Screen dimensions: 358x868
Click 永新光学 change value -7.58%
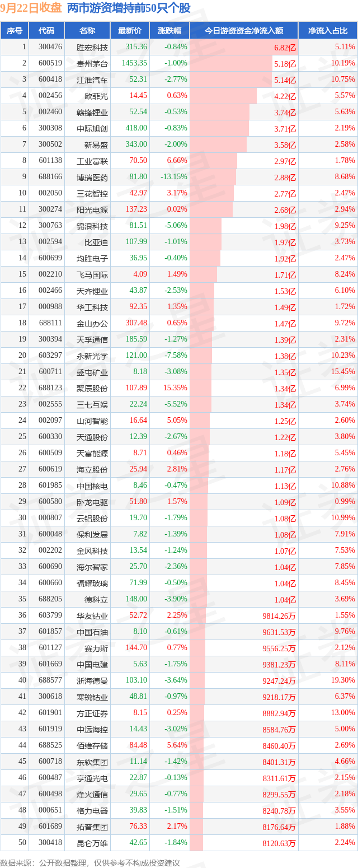click(176, 356)
